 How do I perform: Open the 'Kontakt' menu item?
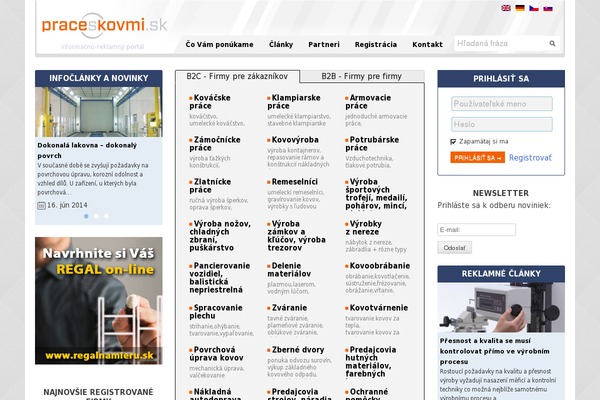pyautogui.click(x=427, y=44)
